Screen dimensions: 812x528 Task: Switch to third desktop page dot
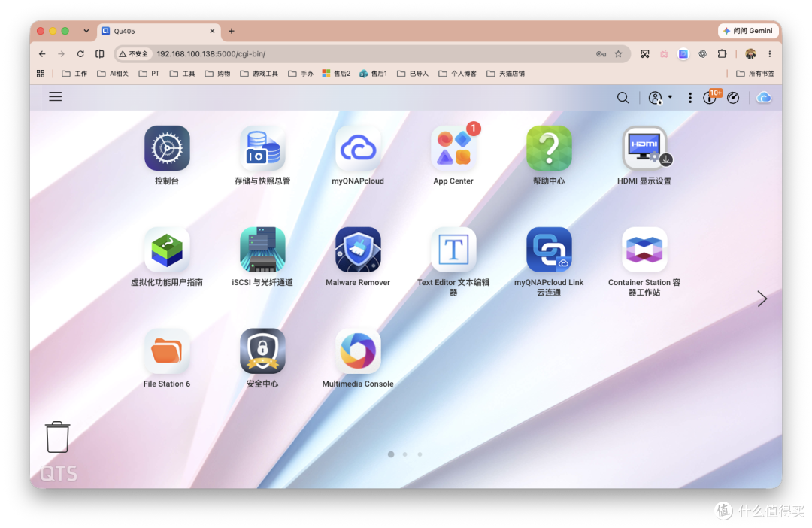(x=420, y=454)
